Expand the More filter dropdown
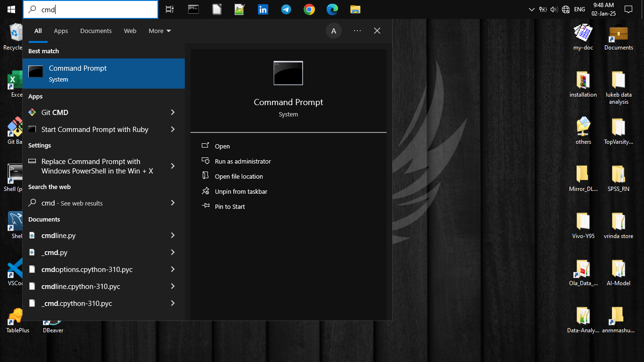The width and height of the screenshot is (644, 362). (160, 31)
